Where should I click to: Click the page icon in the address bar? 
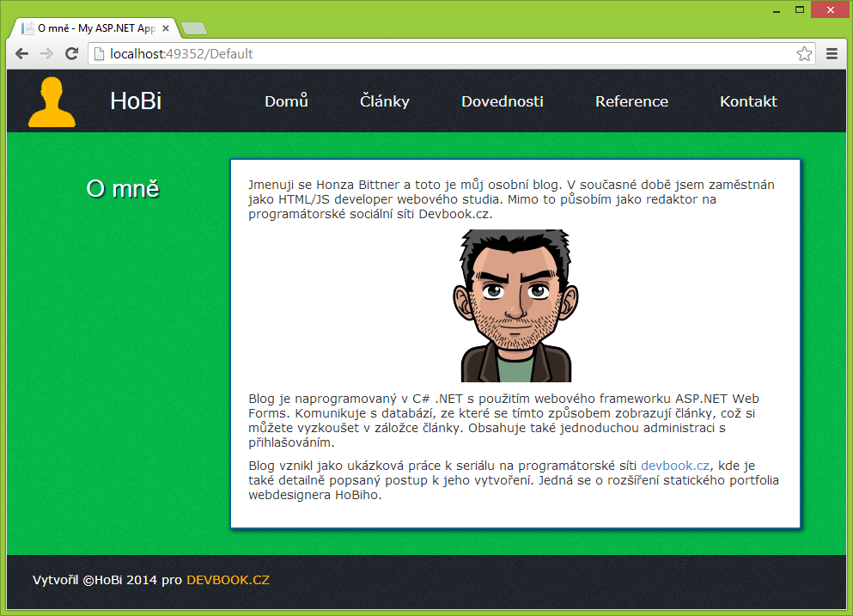click(x=97, y=53)
